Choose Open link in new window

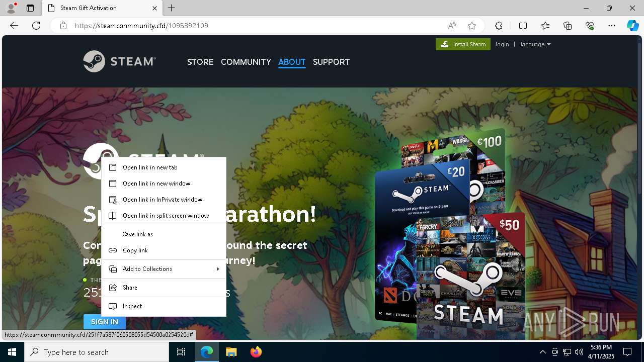[x=164, y=184]
